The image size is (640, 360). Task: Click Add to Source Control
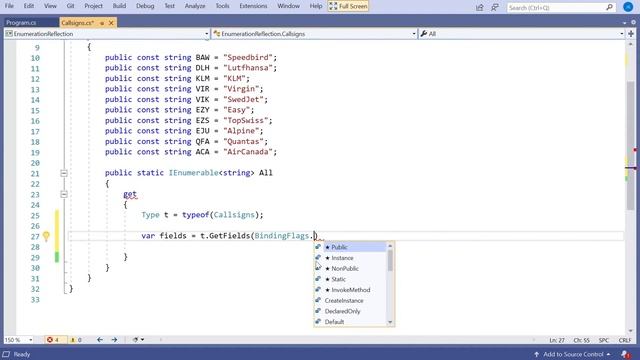point(572,354)
